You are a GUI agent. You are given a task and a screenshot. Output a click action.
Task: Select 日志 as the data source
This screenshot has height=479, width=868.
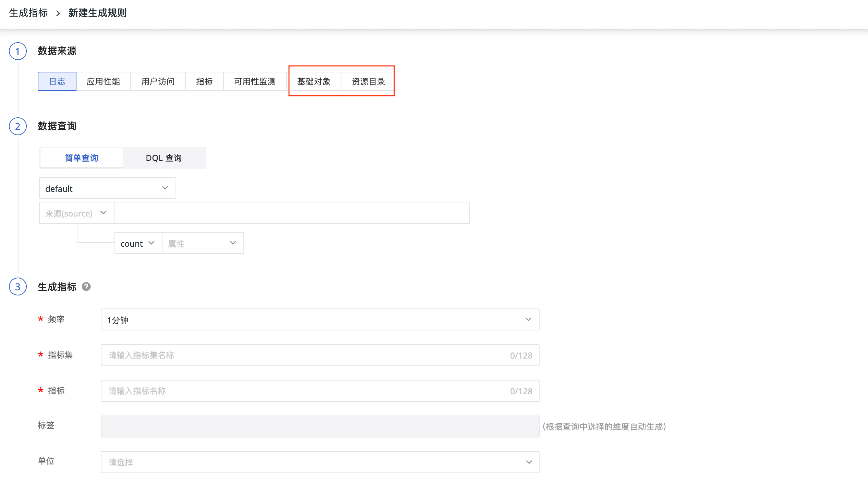click(x=57, y=81)
